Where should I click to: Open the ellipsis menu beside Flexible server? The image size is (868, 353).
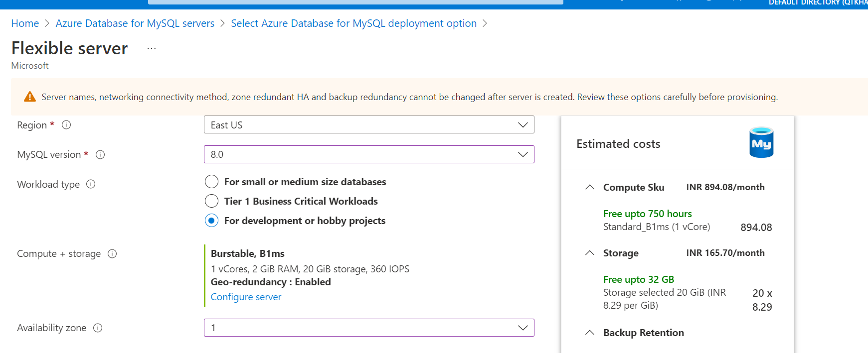(x=152, y=48)
